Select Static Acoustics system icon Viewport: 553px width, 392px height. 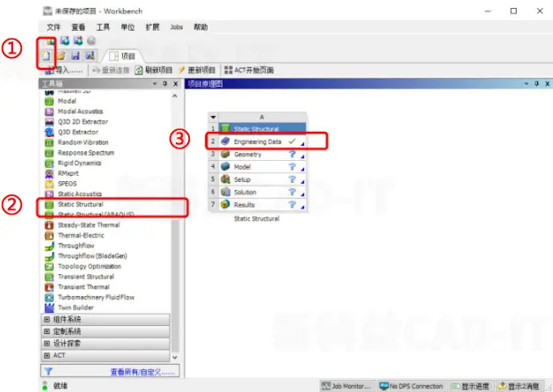49,194
